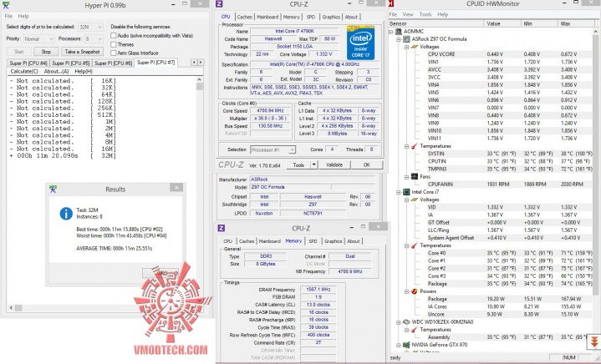Click the Stop button in Hyper PI

46,52
